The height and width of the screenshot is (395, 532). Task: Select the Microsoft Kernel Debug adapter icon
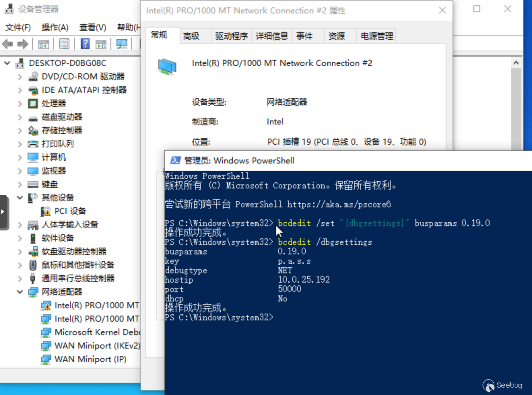click(46, 332)
